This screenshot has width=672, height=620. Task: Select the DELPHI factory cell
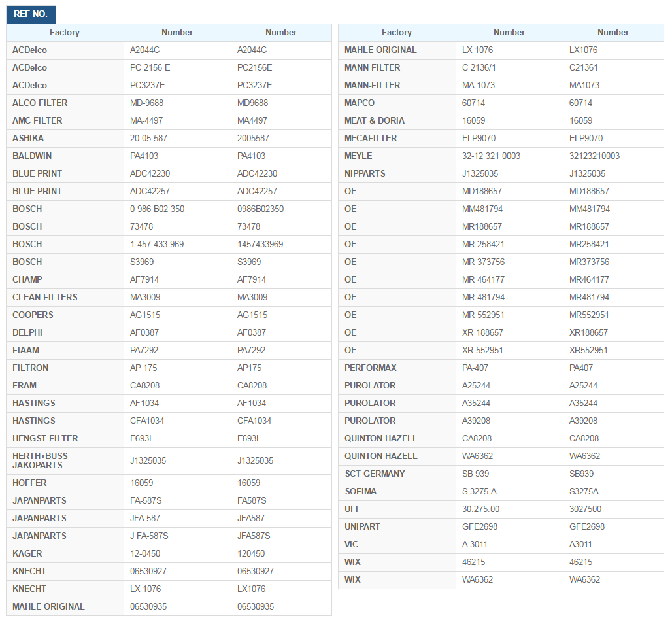pos(65,332)
